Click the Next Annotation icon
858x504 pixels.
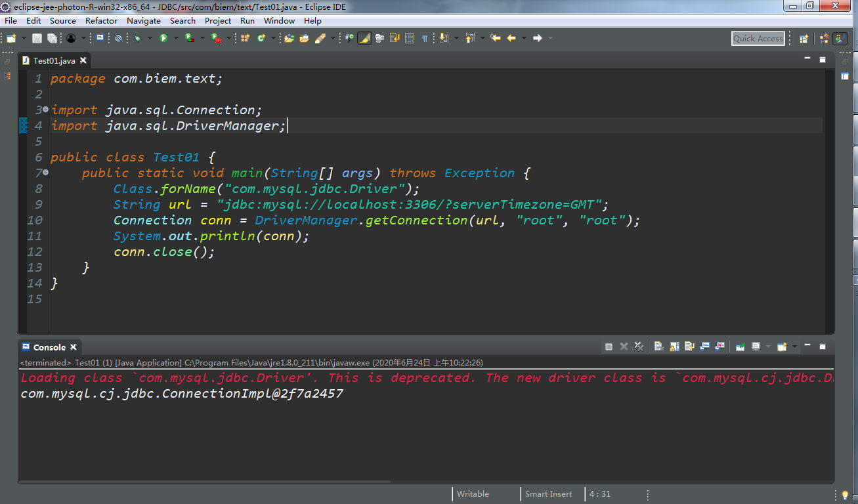pyautogui.click(x=443, y=38)
